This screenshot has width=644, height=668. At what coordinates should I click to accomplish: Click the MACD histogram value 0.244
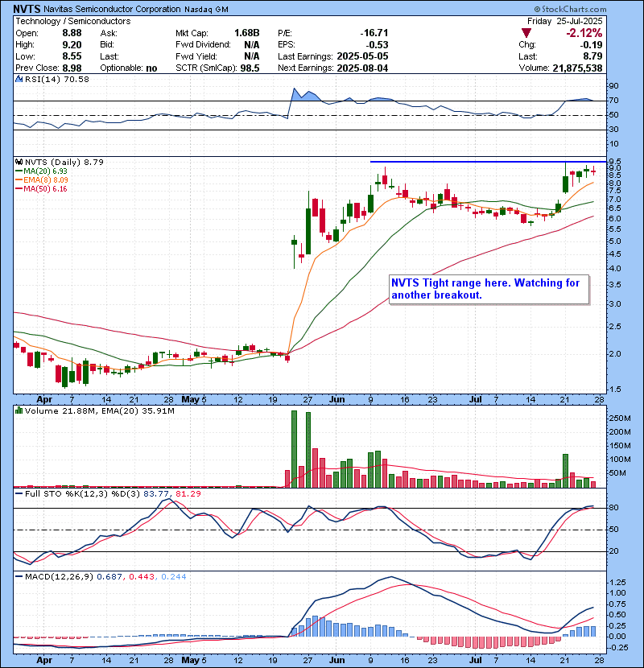[x=173, y=577]
